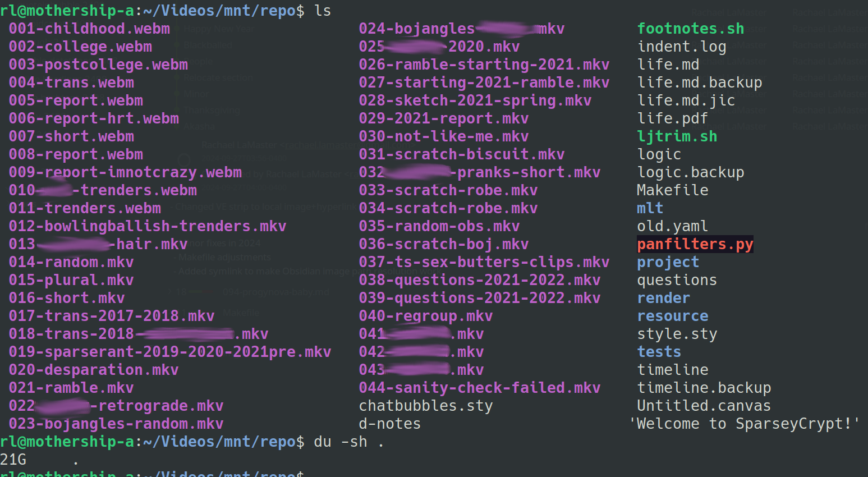
Task: Click the 21G disk usage output
Action: [13, 460]
